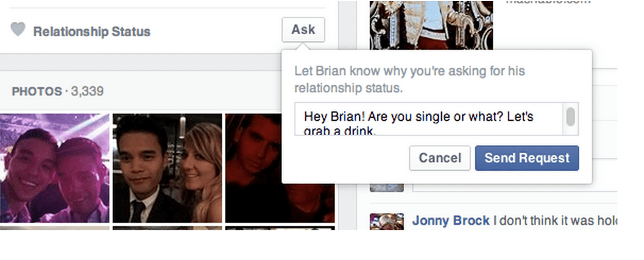Click Jonny Brock's avatar picture
Viewport: 644px width, 260px height.
click(x=387, y=222)
